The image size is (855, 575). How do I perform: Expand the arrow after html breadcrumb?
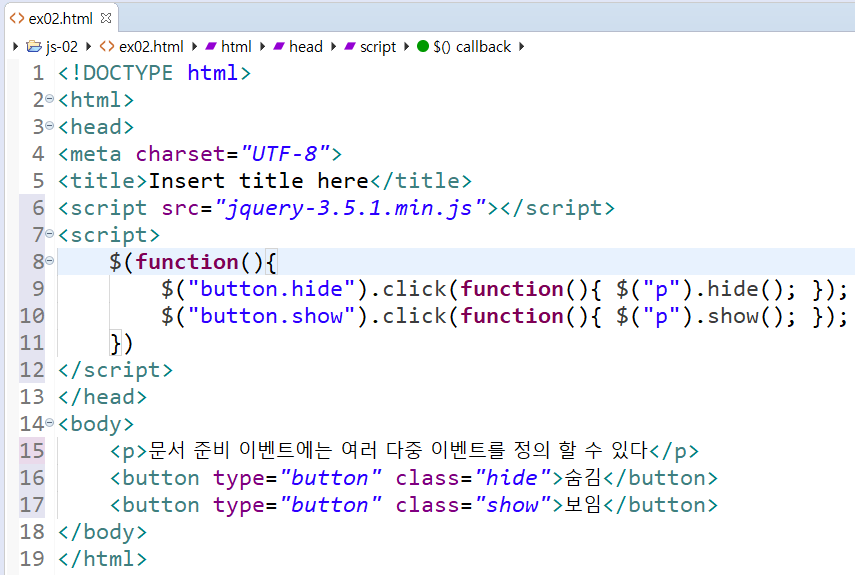click(262, 47)
